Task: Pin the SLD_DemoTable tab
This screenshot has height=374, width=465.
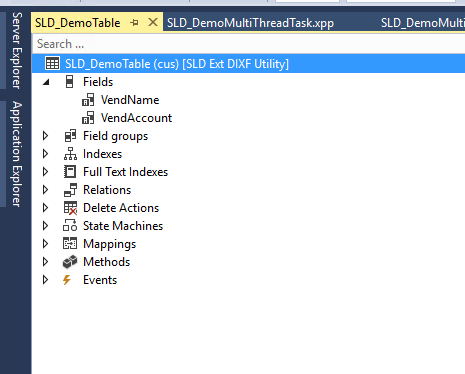Action: point(135,23)
